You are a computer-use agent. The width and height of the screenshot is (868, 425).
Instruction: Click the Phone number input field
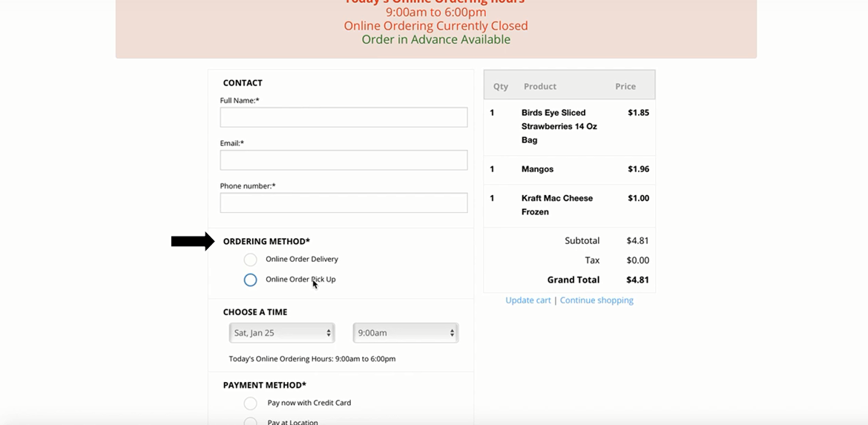coord(343,202)
